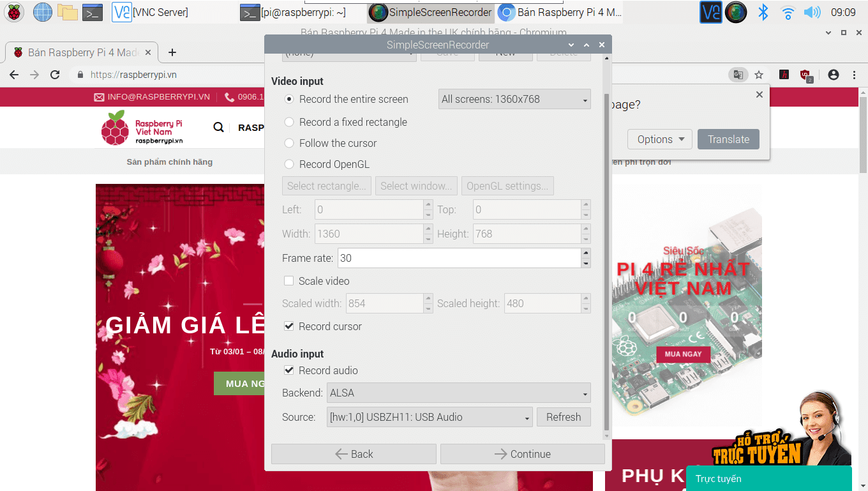Bookmark this page with star icon
Screen dimensions: 868x491
[x=759, y=75]
